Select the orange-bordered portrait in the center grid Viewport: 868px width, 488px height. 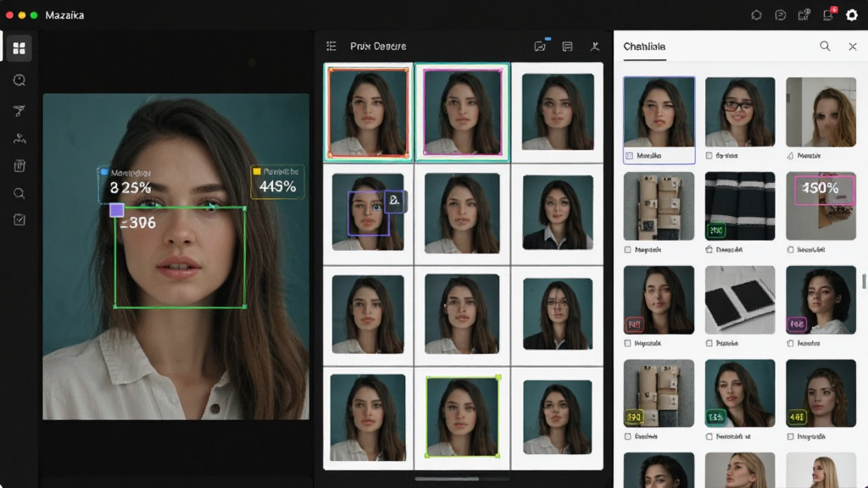pos(368,113)
